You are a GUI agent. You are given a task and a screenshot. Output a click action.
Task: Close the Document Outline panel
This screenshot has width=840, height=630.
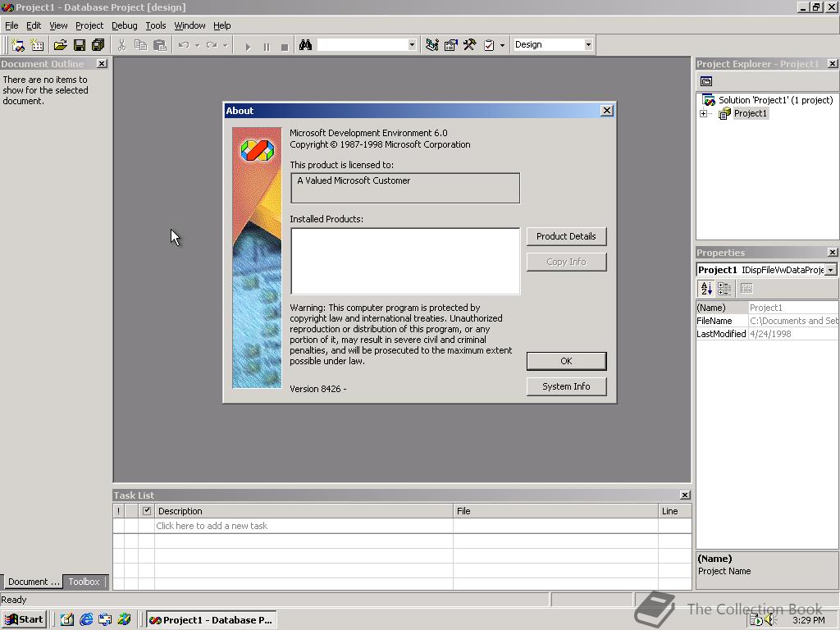pyautogui.click(x=101, y=64)
